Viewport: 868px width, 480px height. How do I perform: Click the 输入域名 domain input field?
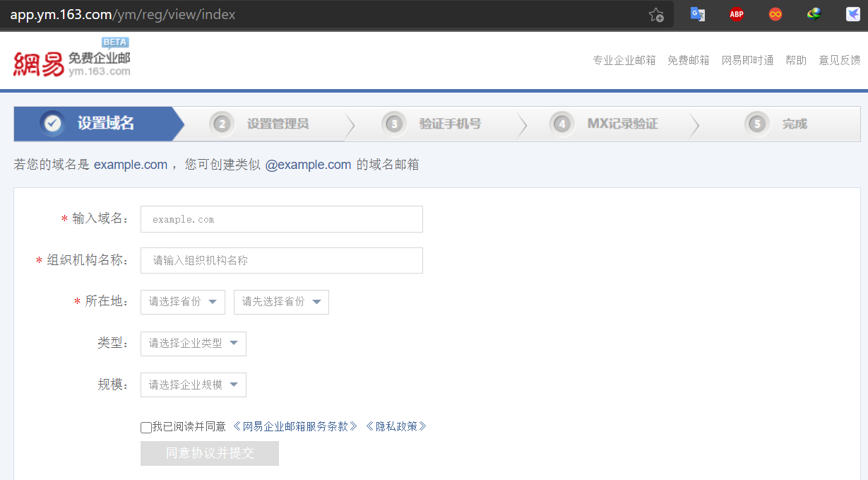281,219
